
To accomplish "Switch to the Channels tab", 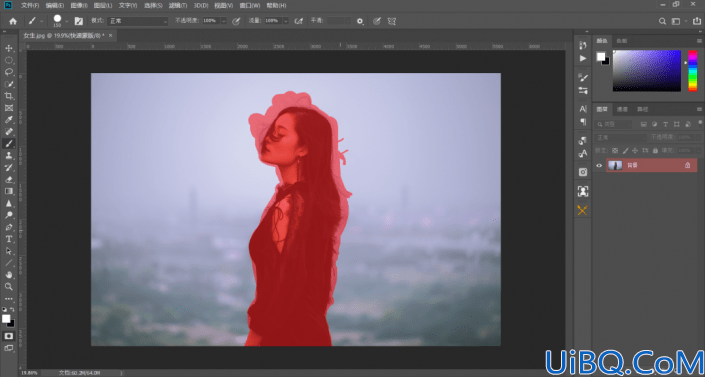I will (x=622, y=109).
